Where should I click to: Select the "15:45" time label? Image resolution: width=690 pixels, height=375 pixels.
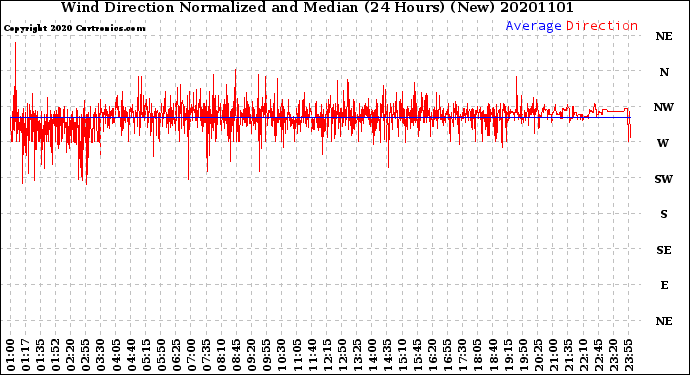tap(417, 355)
